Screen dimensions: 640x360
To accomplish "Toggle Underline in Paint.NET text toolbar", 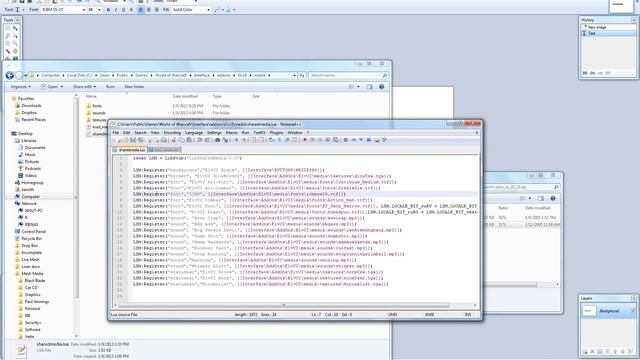I will 124,9.
